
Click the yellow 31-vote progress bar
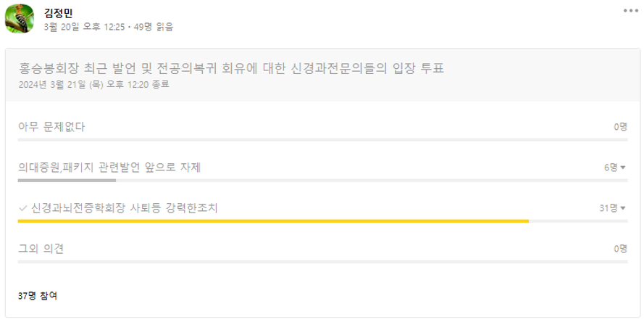pyautogui.click(x=273, y=221)
